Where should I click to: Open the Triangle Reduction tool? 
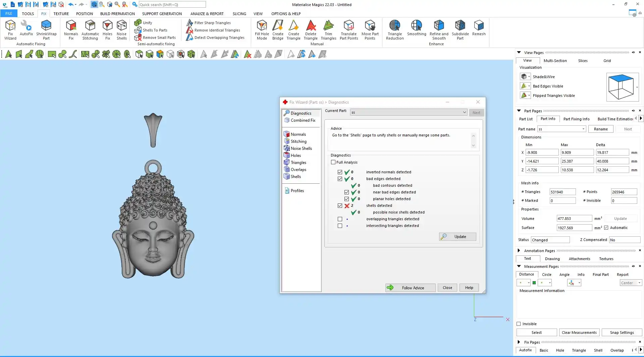click(x=395, y=29)
